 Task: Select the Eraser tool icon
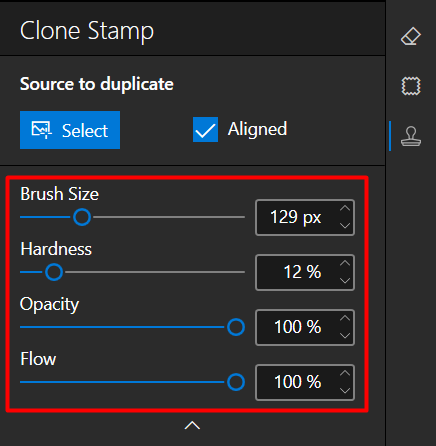tap(411, 36)
